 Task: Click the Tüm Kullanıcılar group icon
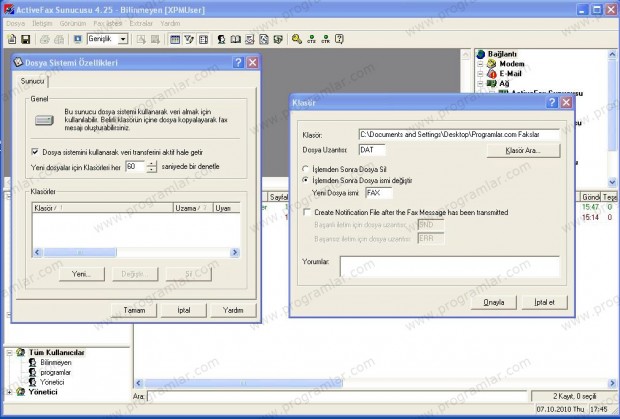[x=21, y=352]
